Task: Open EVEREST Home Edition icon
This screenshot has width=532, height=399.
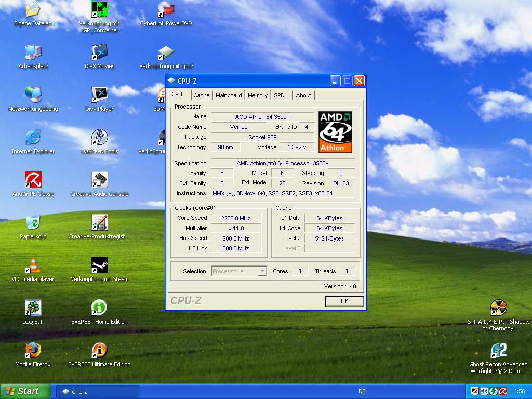Action: point(99,308)
